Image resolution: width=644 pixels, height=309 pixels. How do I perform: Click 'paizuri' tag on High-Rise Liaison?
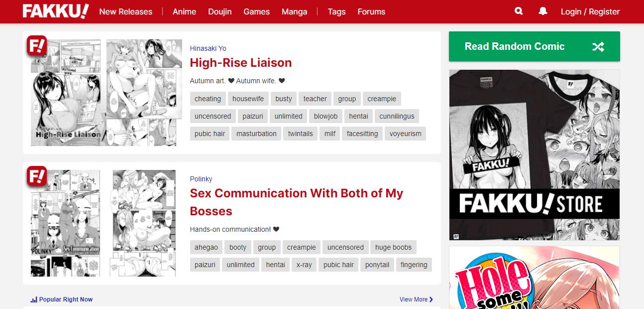pos(253,116)
